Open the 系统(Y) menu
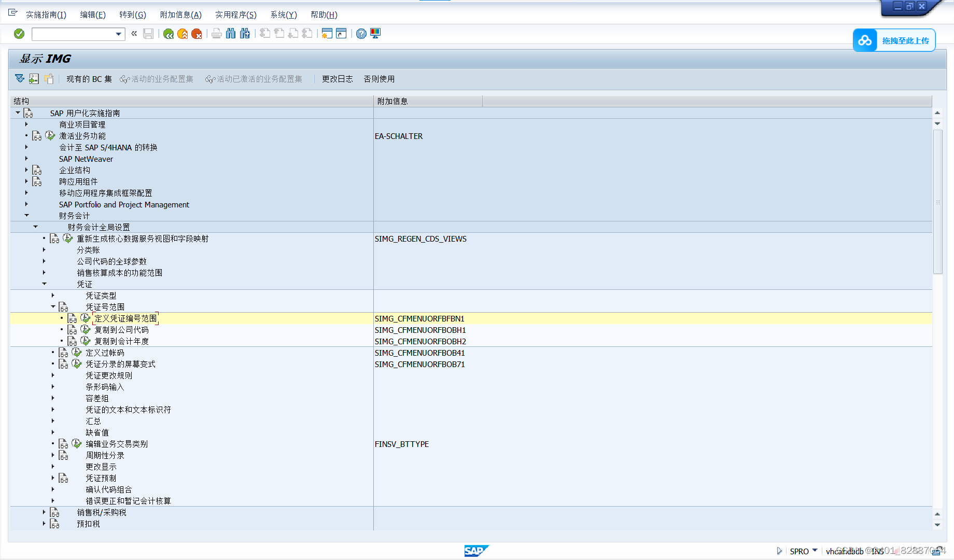The height and width of the screenshot is (560, 954). click(283, 15)
